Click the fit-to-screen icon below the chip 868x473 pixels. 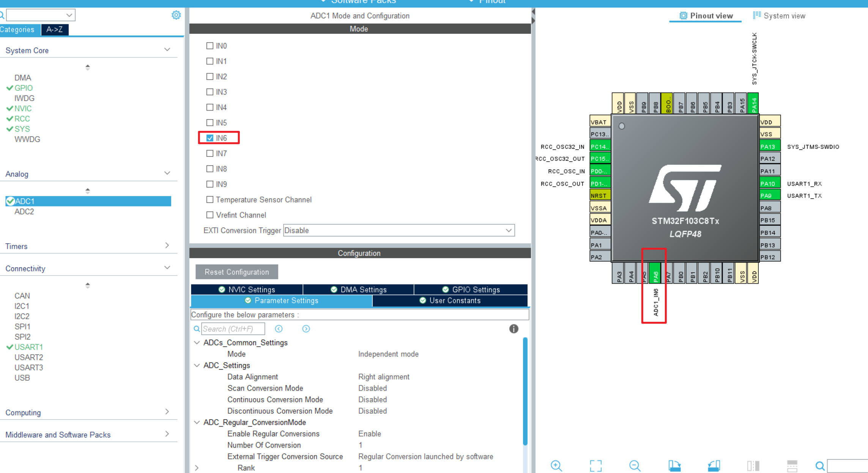tap(595, 465)
